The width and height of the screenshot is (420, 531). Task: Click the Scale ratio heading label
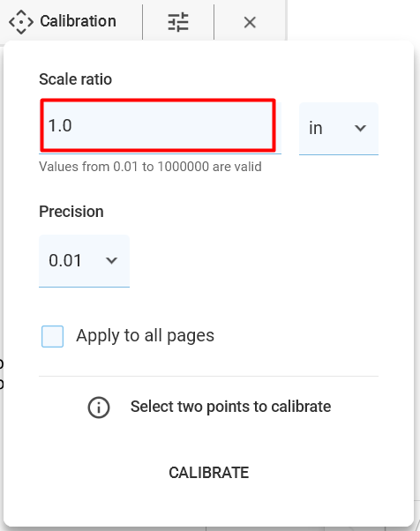75,79
